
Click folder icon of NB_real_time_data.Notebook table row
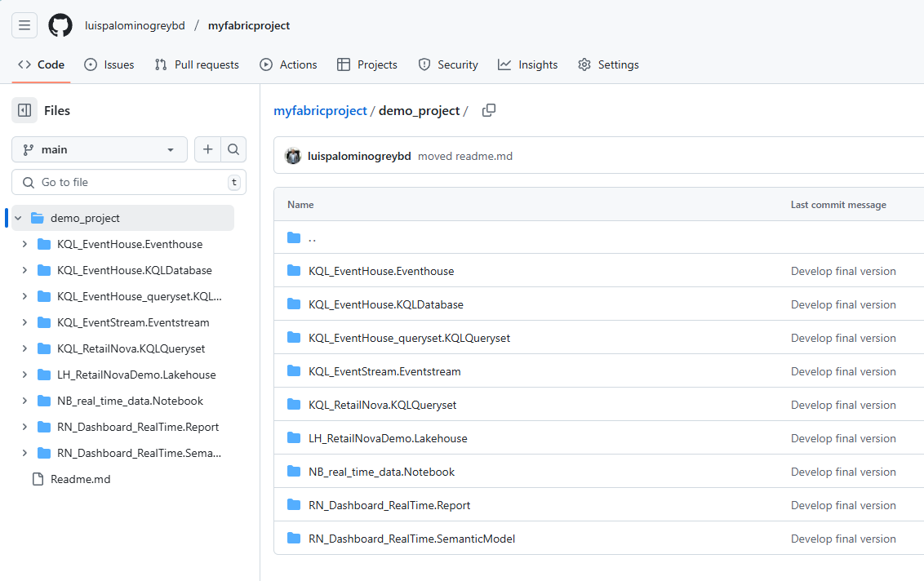294,472
